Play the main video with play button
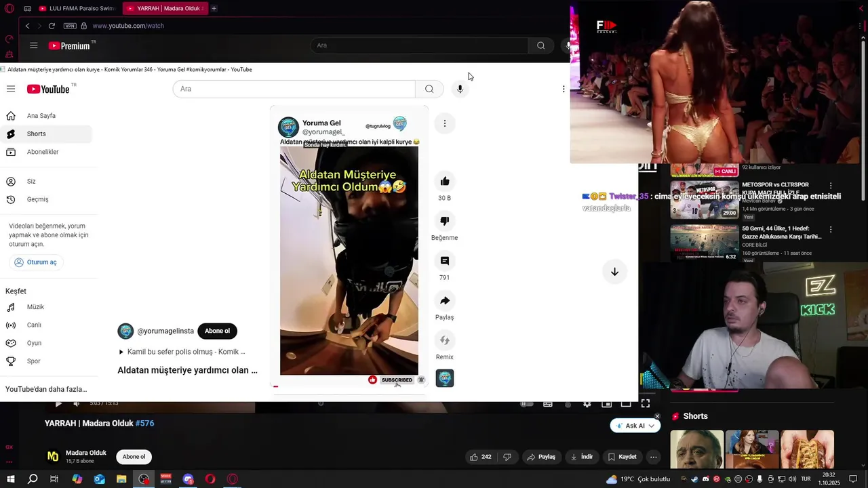Screen dimensions: 868x488 pyautogui.click(x=58, y=404)
